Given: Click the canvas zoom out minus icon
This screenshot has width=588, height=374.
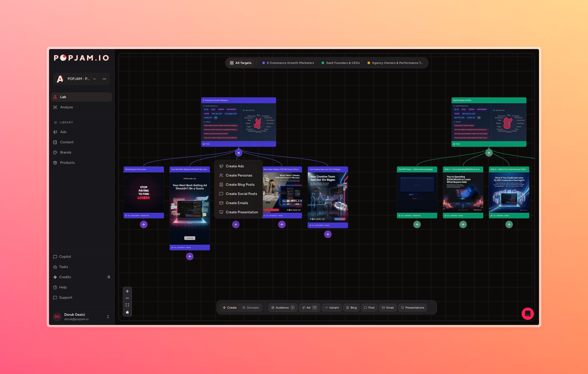Looking at the screenshot, I should (127, 298).
